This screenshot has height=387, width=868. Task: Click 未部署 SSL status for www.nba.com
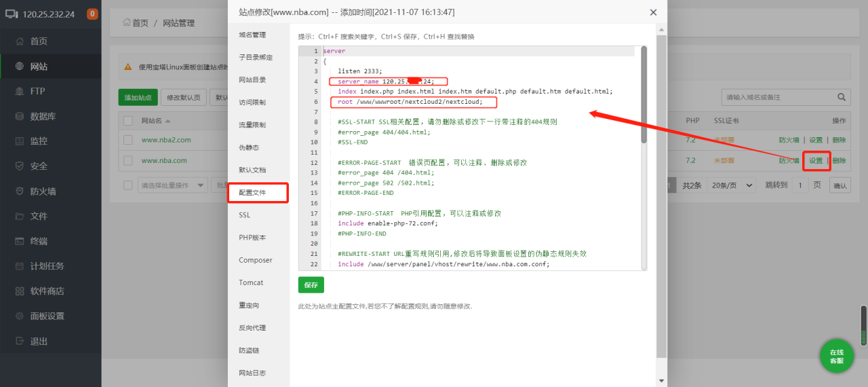point(724,160)
